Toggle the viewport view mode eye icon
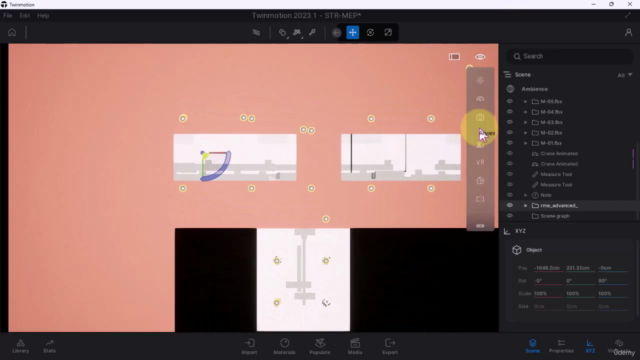 click(x=480, y=56)
